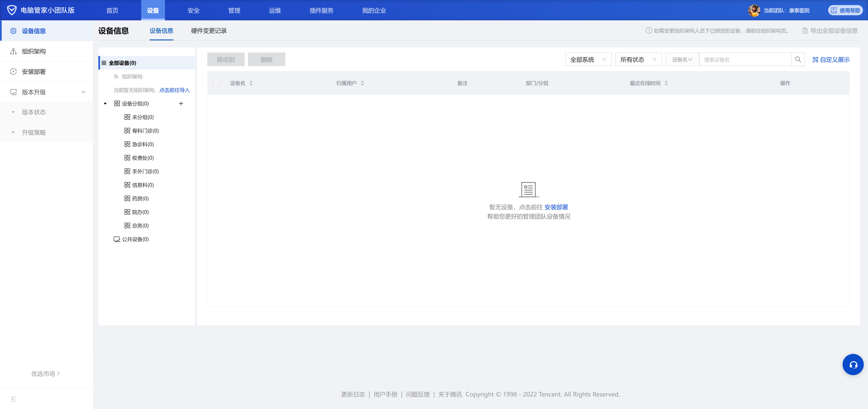Click the 搜索设备名 input field

point(745,60)
